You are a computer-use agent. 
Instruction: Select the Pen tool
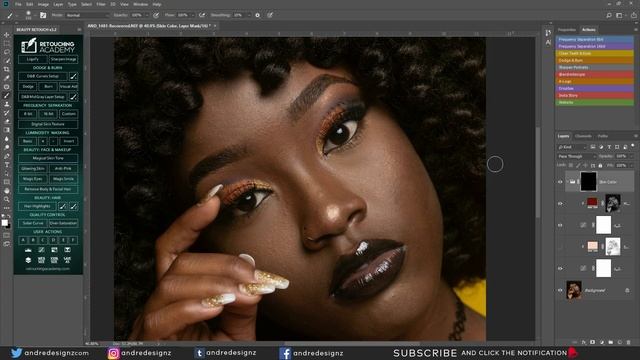(x=7, y=156)
